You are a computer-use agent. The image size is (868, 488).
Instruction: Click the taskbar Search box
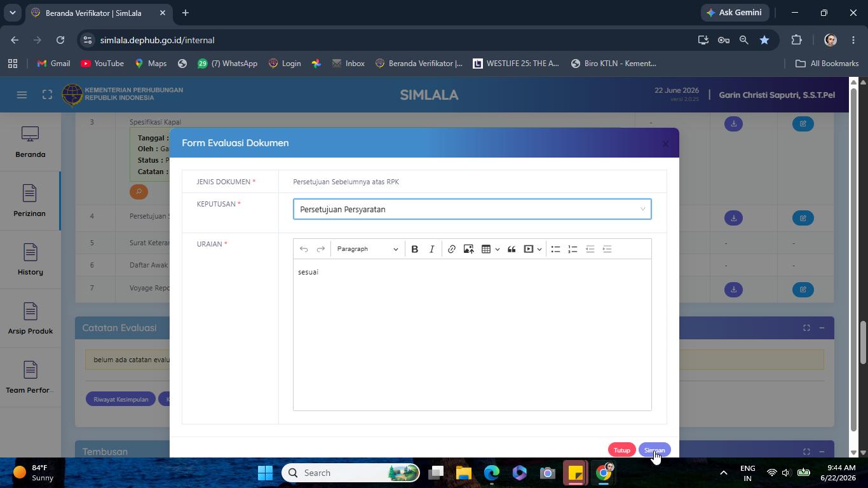pyautogui.click(x=351, y=473)
